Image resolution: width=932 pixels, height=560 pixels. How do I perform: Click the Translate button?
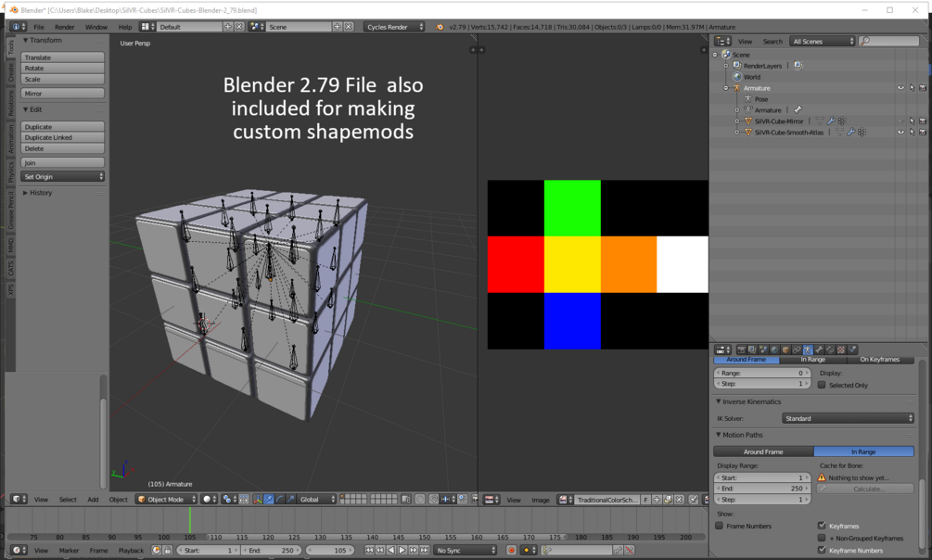click(x=62, y=57)
